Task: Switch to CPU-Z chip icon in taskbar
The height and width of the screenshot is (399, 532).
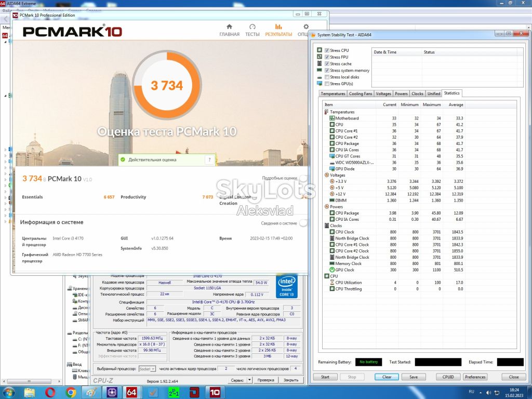Action: pos(112,393)
